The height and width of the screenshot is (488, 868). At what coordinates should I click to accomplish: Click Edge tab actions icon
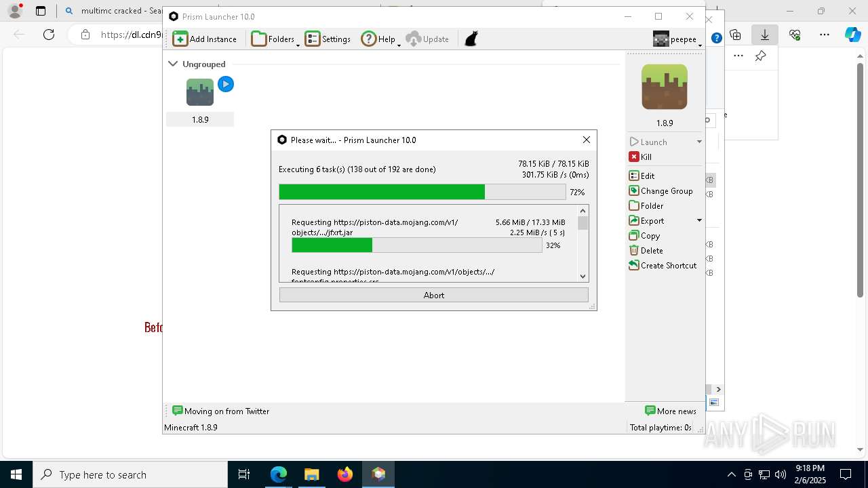[x=41, y=11]
